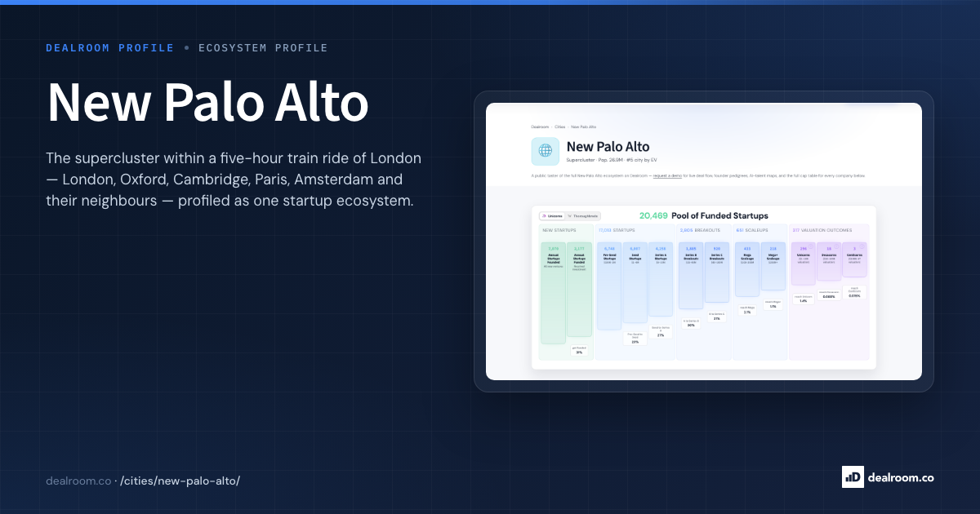Open the embedded profile screenshot preview

click(x=704, y=241)
